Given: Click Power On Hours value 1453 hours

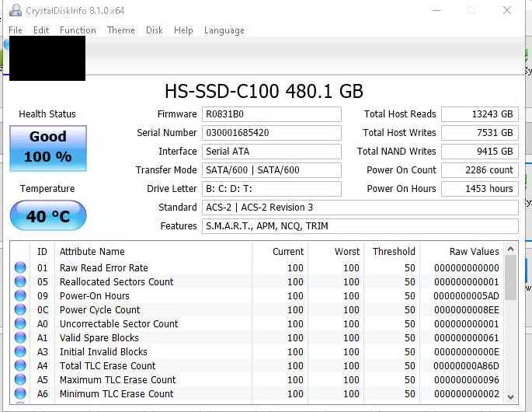Looking at the screenshot, I should click(x=480, y=189).
